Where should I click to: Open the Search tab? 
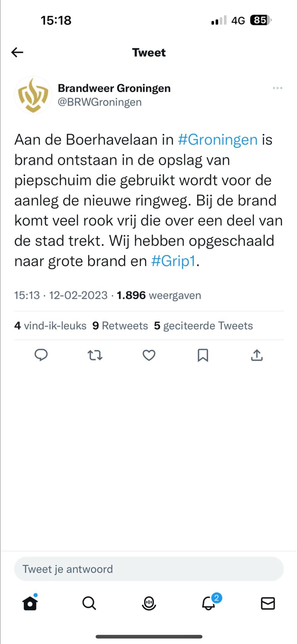89,604
